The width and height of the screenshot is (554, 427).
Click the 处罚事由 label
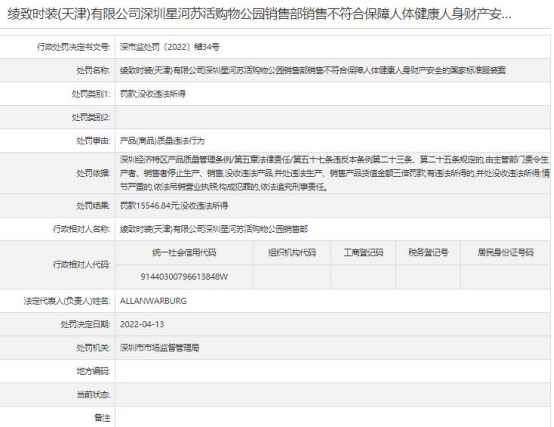coord(93,141)
